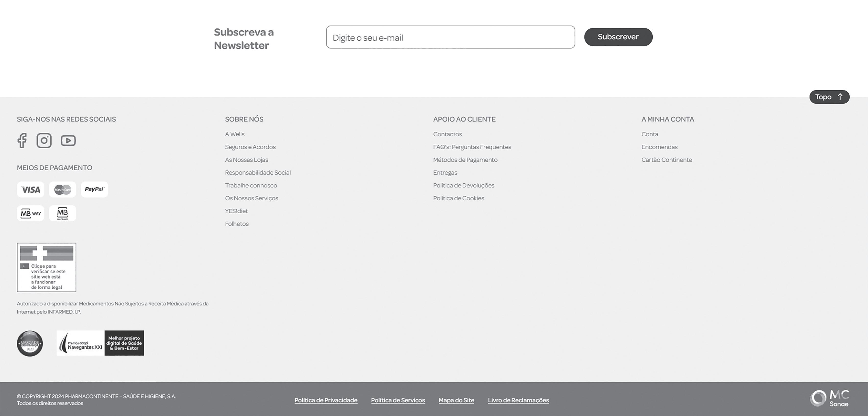Click the PayPal payment logo
The image size is (868, 416).
coord(94,189)
